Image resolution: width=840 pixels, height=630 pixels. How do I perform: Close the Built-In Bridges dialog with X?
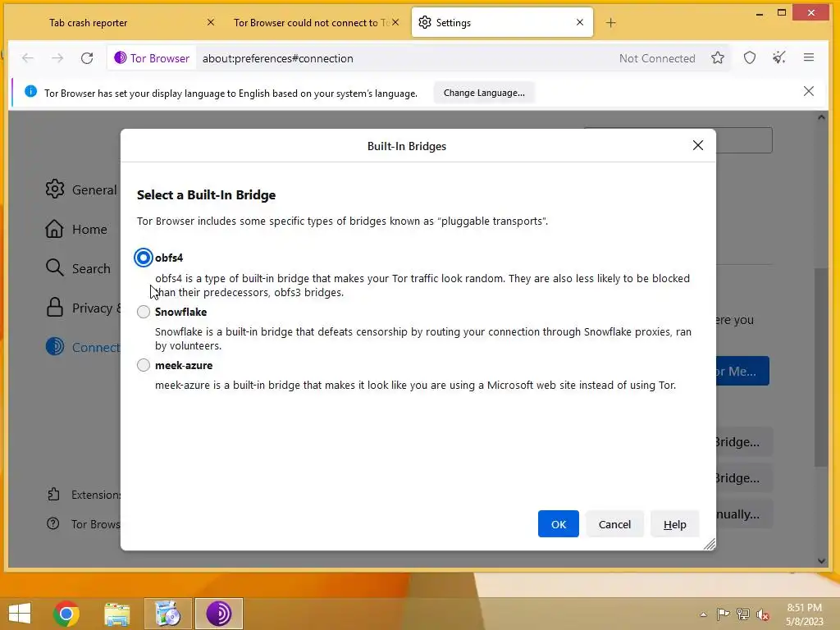697,145
